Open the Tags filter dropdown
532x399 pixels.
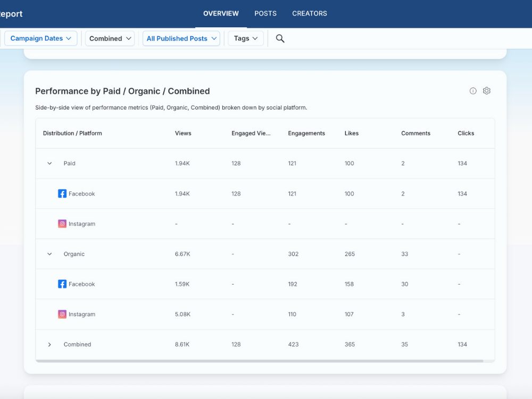pos(246,38)
